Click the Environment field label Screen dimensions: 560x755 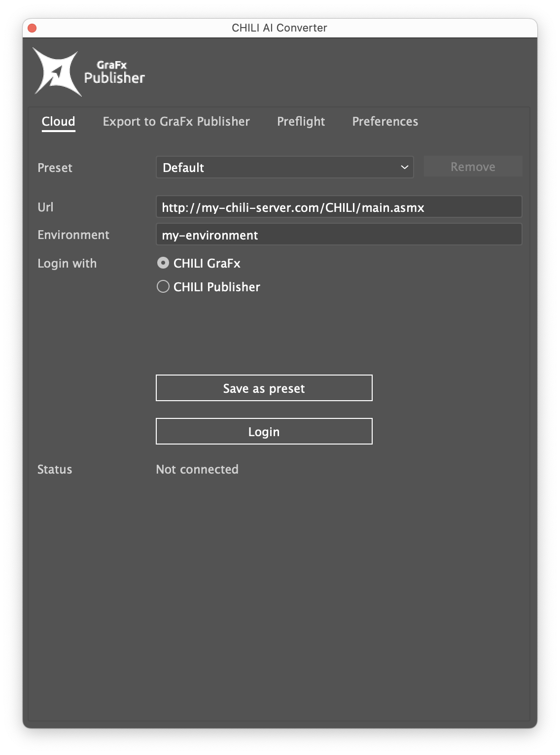point(73,235)
